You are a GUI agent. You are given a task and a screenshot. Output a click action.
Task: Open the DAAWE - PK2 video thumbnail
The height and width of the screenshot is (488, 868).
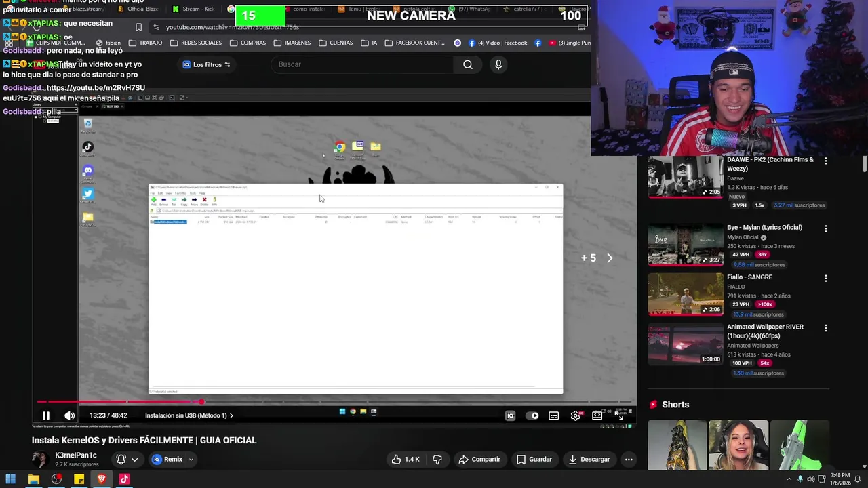click(686, 177)
